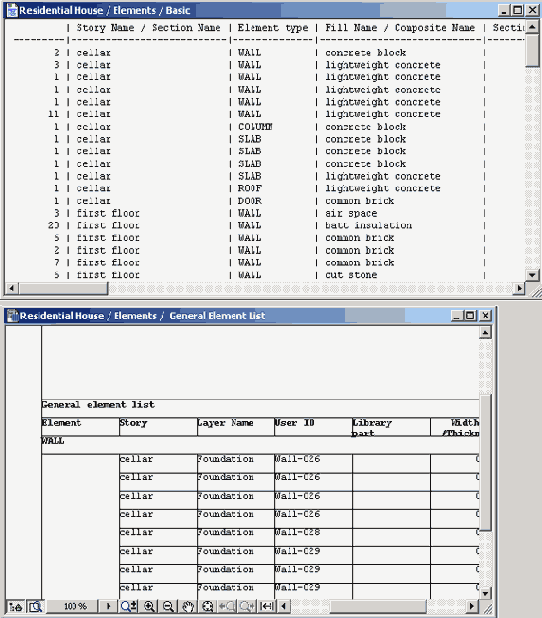Close the General Element List window
This screenshot has width=542, height=618.
485,316
